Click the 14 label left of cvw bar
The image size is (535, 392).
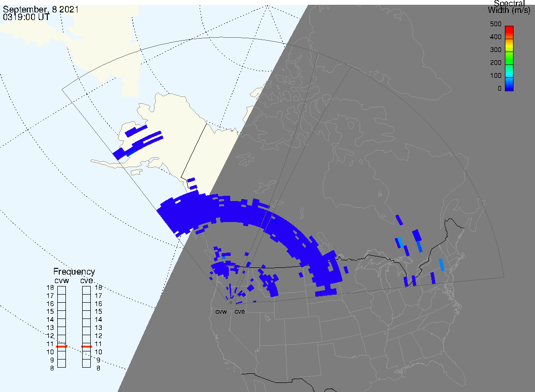click(x=50, y=320)
